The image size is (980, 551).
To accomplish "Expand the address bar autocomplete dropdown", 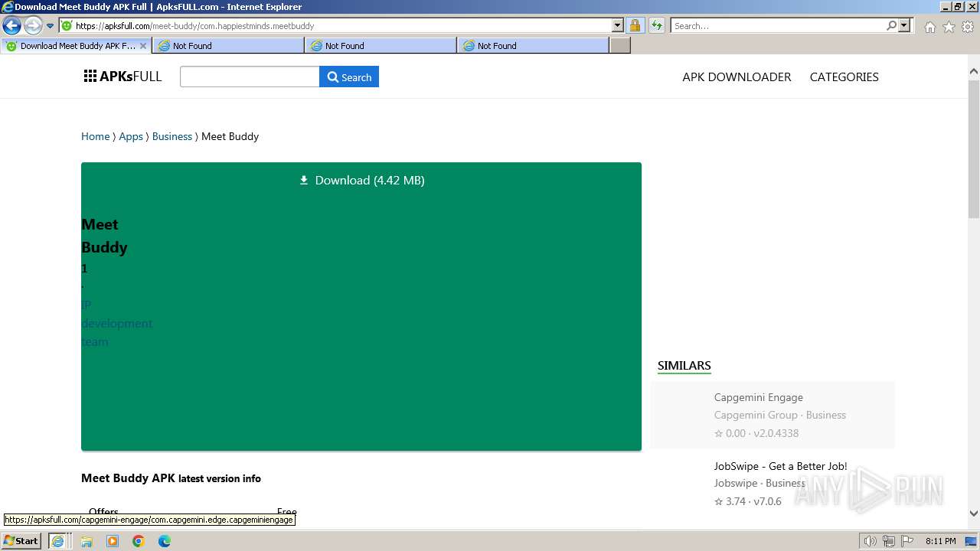I will pyautogui.click(x=618, y=26).
